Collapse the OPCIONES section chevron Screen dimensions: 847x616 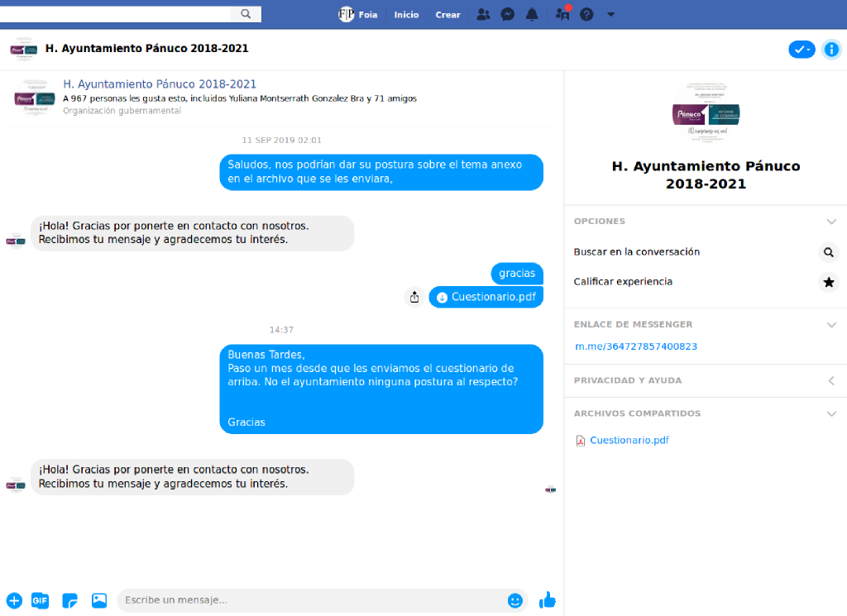(x=831, y=222)
